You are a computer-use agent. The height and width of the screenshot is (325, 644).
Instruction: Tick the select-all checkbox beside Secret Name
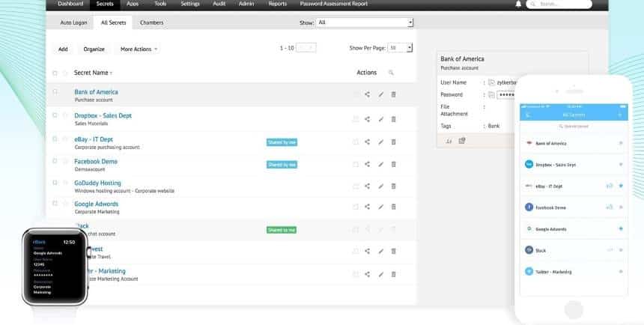[x=55, y=73]
